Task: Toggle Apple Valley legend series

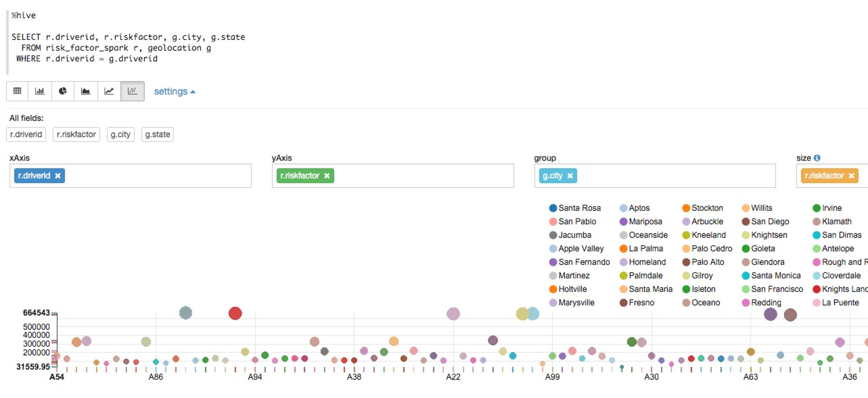Action: (576, 248)
